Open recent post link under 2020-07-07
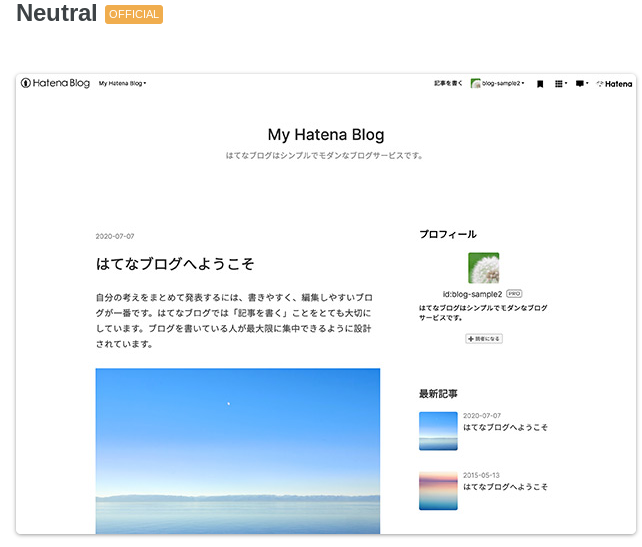This screenshot has height=547, width=642. point(505,427)
